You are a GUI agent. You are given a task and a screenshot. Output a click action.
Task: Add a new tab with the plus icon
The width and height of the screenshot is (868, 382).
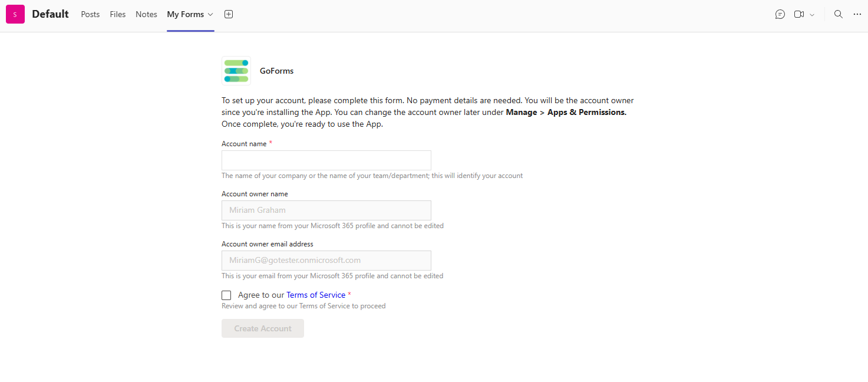(x=229, y=14)
